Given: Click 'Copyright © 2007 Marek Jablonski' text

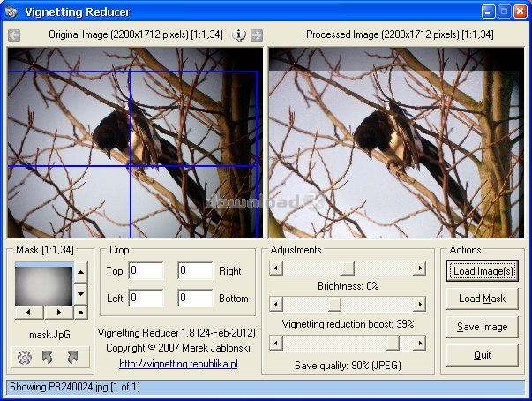Looking at the screenshot, I should (x=178, y=348).
